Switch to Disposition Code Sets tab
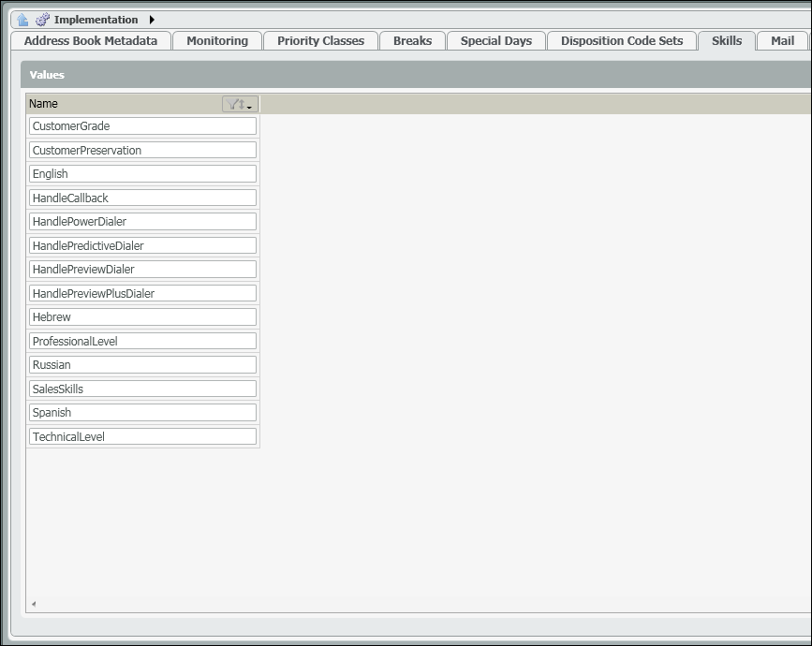Image resolution: width=812 pixels, height=646 pixels. point(622,41)
